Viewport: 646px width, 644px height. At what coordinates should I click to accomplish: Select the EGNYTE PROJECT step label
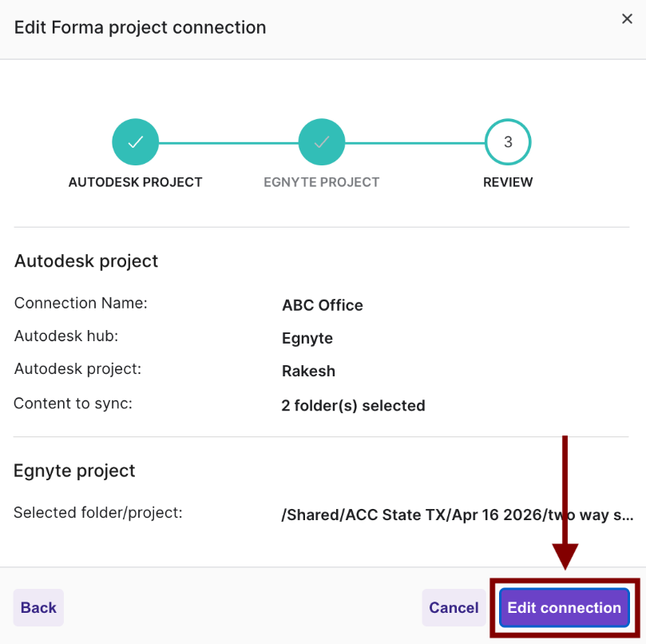pyautogui.click(x=321, y=182)
